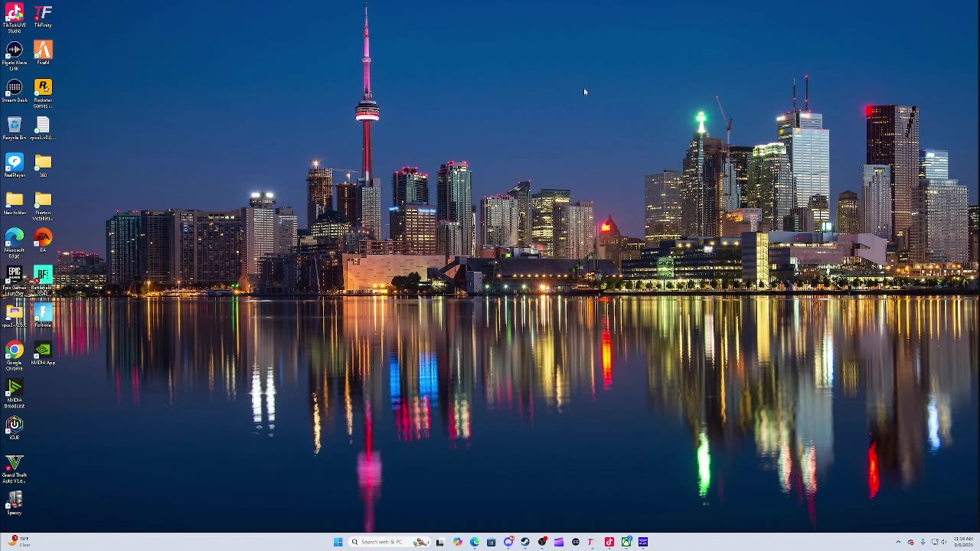Image resolution: width=980 pixels, height=551 pixels.
Task: Open Microsoft Edge from the taskbar
Action: (475, 542)
